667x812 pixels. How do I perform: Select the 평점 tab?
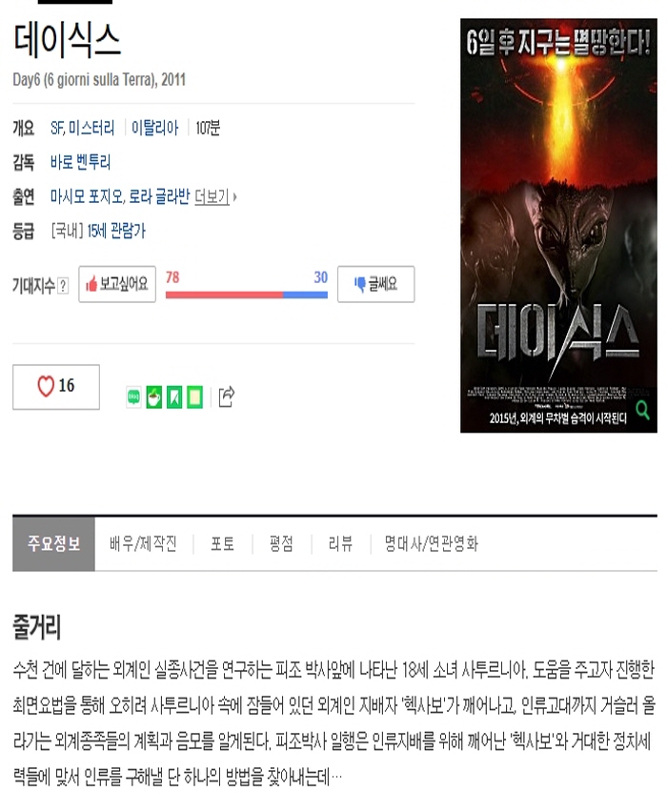click(281, 544)
